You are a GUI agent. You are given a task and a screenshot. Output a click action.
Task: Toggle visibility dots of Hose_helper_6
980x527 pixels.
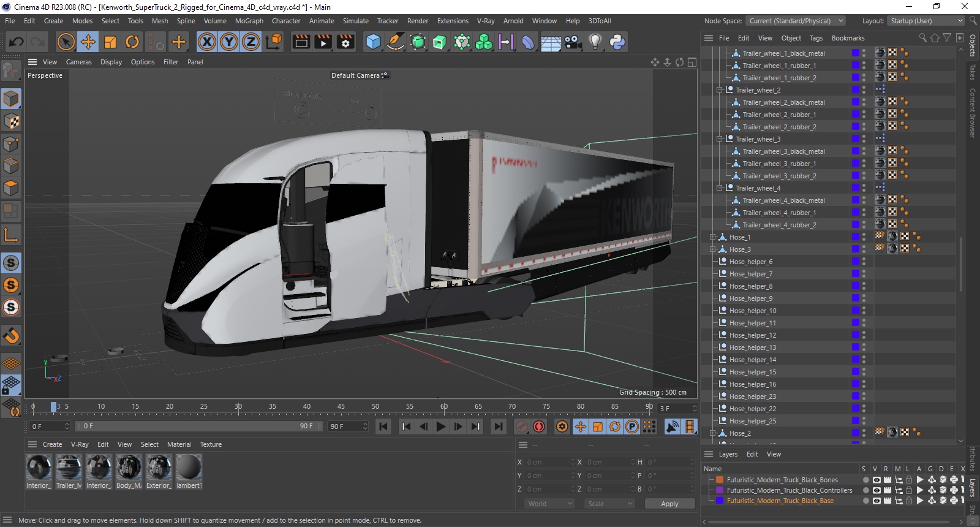tap(864, 262)
